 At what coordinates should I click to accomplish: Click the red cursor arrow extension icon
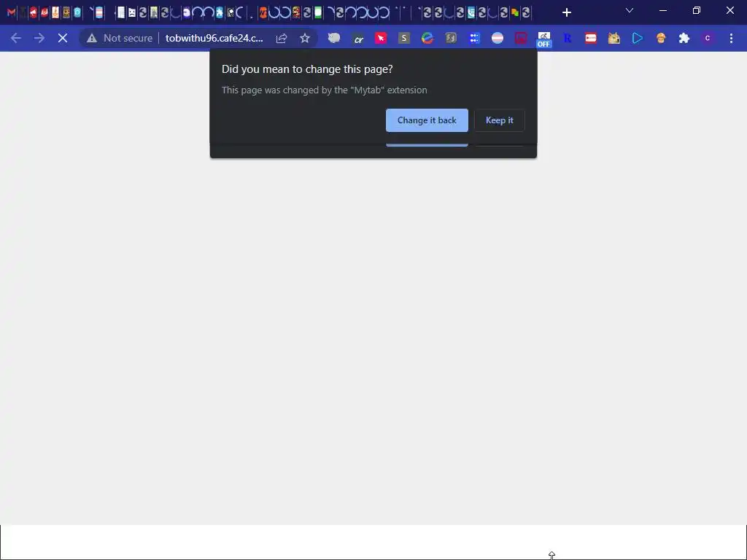tap(381, 38)
